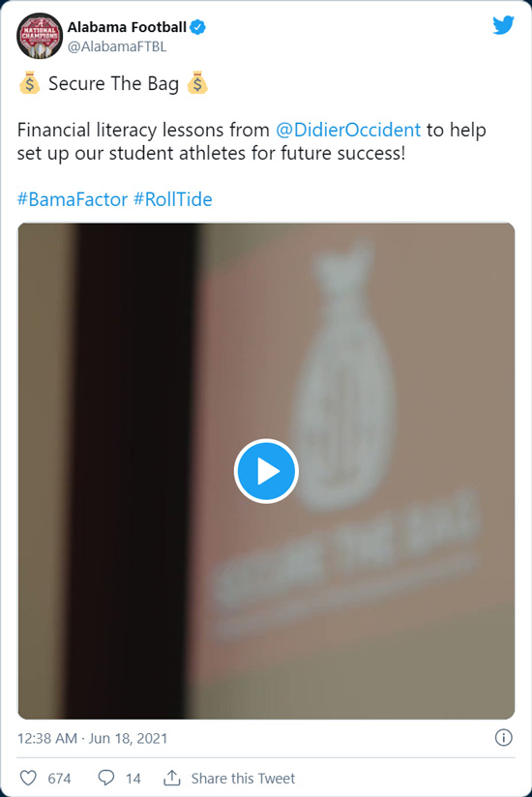Click the 14 replies count
The image size is (532, 797).
[x=133, y=779]
